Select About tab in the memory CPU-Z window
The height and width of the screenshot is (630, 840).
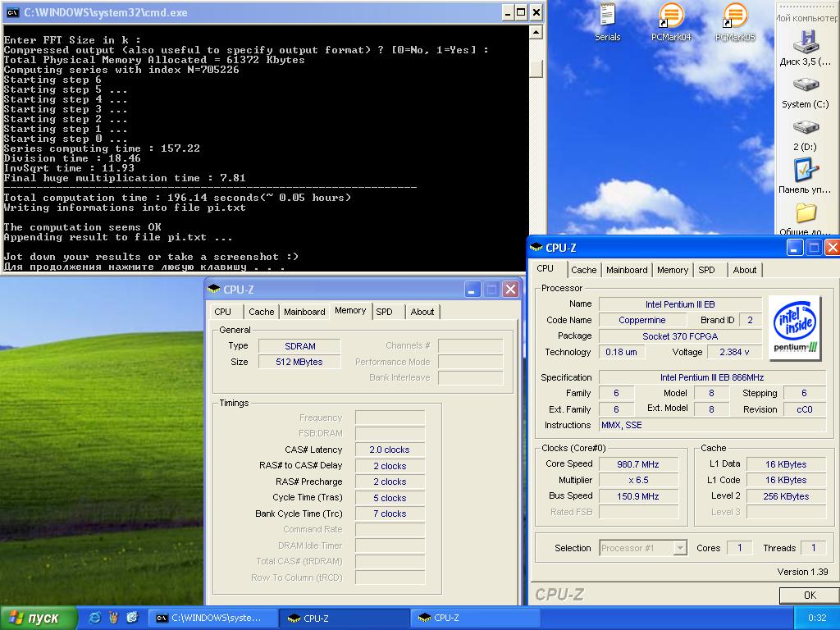(422, 312)
